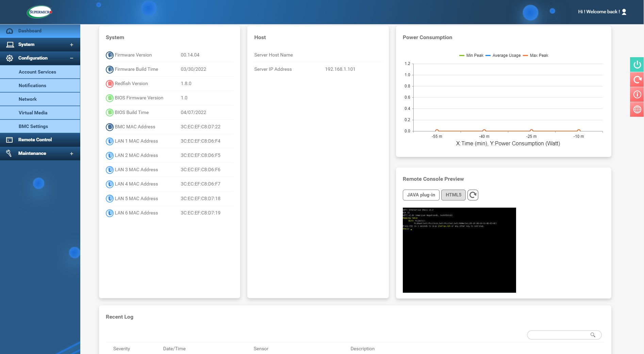The image size is (644, 354).
Task: Click the search magnifier in Recent Log
Action: click(593, 335)
